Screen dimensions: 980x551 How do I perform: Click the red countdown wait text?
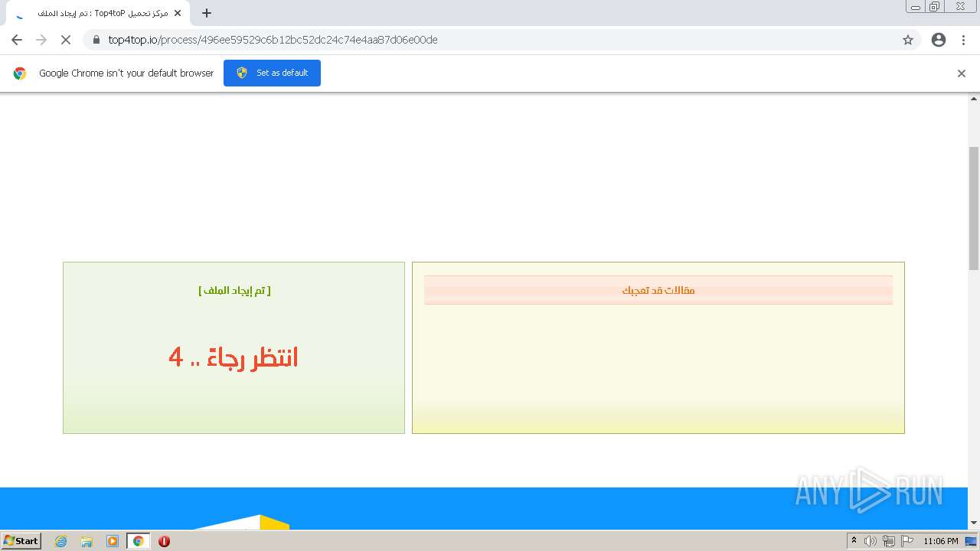coord(234,357)
